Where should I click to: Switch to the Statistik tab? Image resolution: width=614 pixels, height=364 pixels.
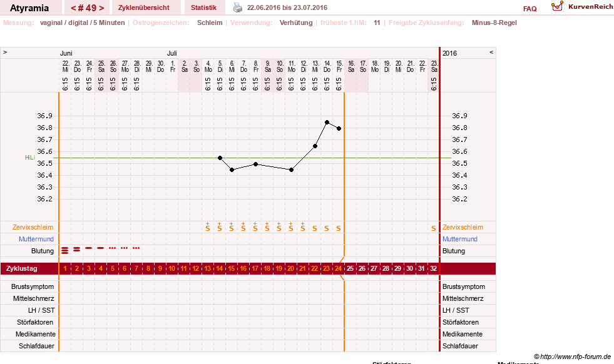pyautogui.click(x=203, y=8)
